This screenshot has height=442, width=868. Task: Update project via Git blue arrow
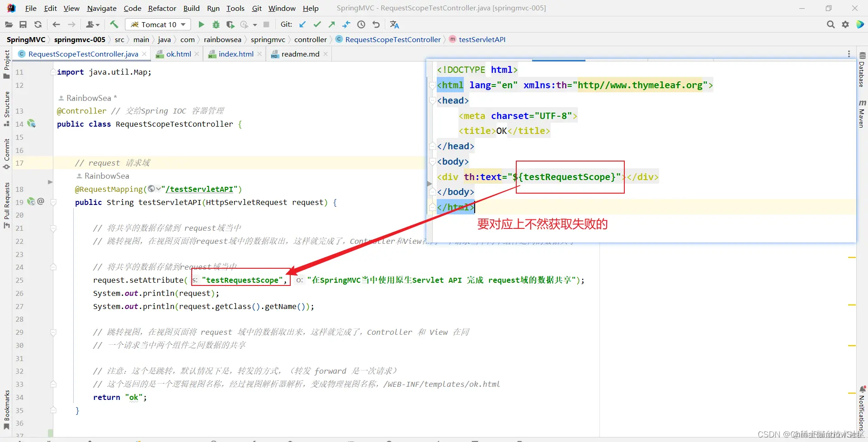click(x=302, y=24)
